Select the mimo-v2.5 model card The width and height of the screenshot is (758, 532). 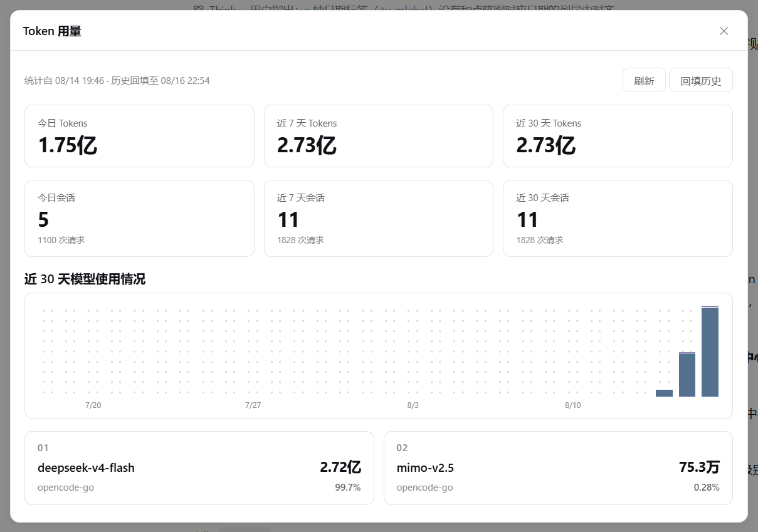coord(558,468)
